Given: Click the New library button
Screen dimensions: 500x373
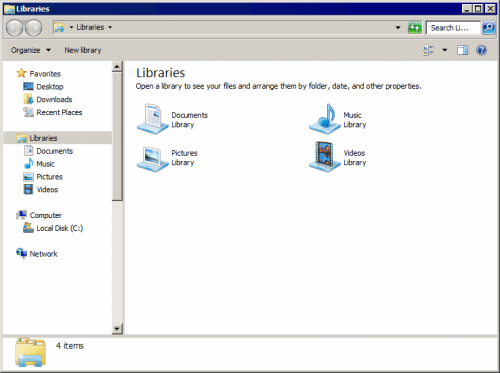Looking at the screenshot, I should (x=83, y=50).
